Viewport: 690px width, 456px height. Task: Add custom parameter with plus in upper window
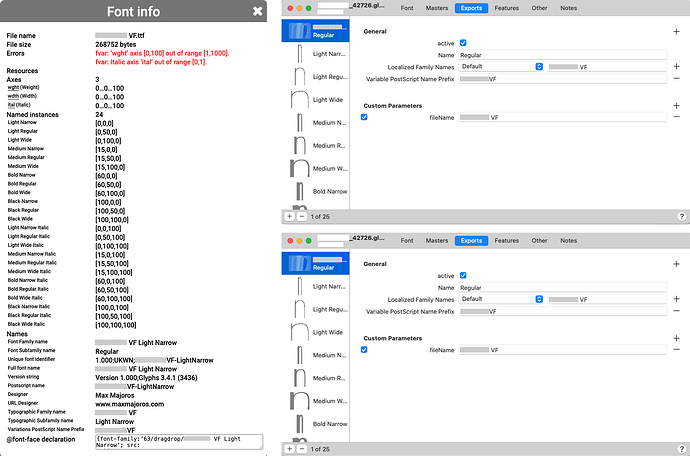[677, 104]
